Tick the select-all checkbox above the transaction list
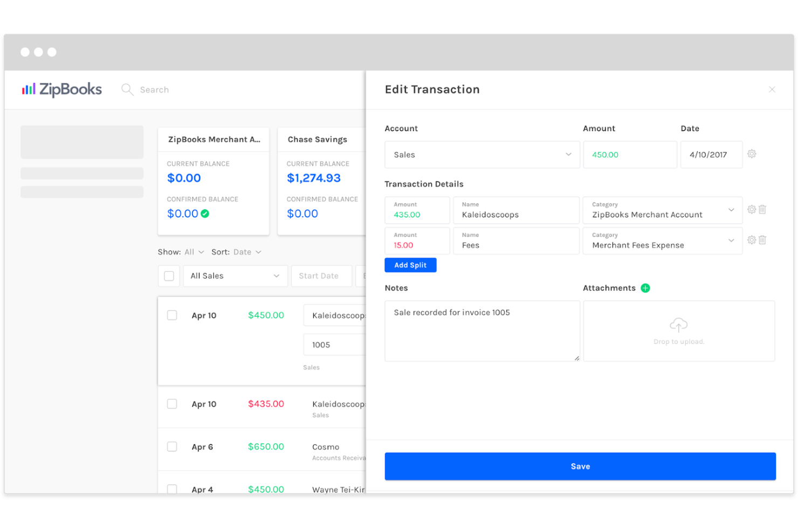This screenshot has width=798, height=532. [x=169, y=275]
